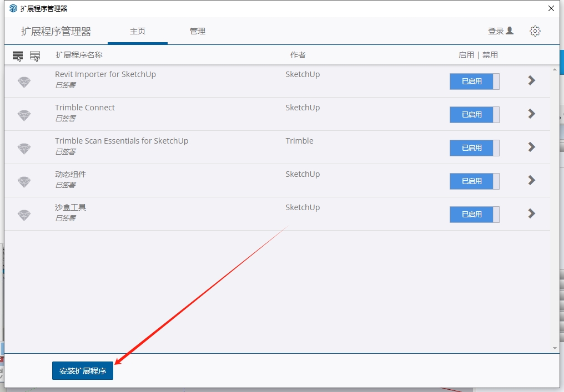Toggle Trimble Scan Essentials enabled switch

tap(475, 147)
